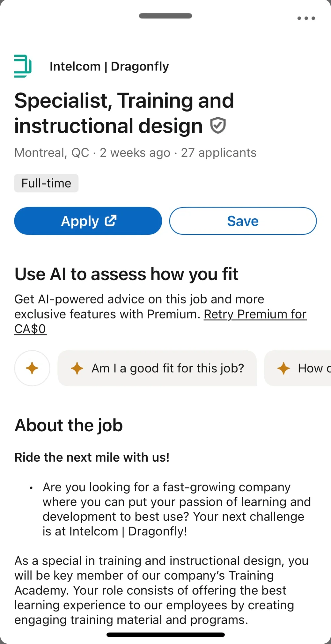Image resolution: width=331 pixels, height=644 pixels.
Task: Open the three-dot more options menu
Action: 306,18
